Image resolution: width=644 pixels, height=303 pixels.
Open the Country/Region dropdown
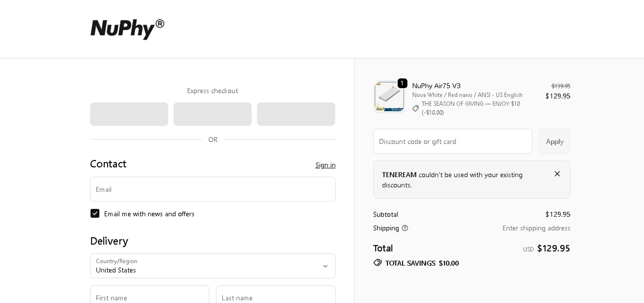213,266
